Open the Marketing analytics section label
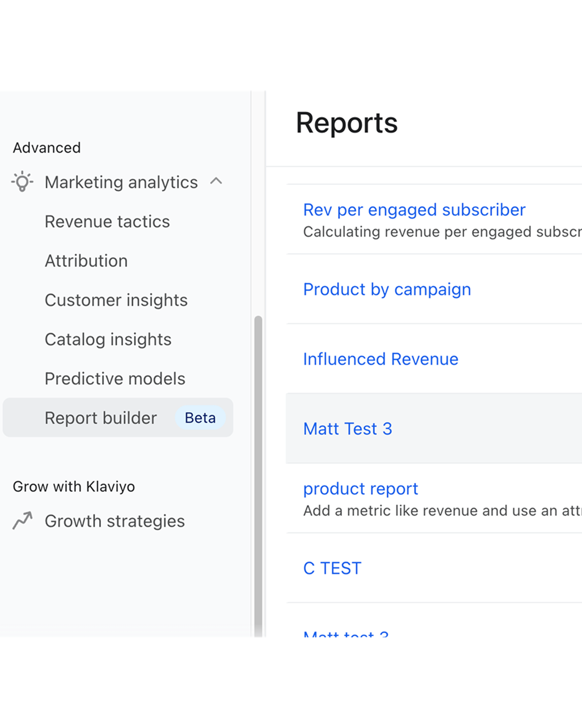This screenshot has width=582, height=728. pos(121,182)
